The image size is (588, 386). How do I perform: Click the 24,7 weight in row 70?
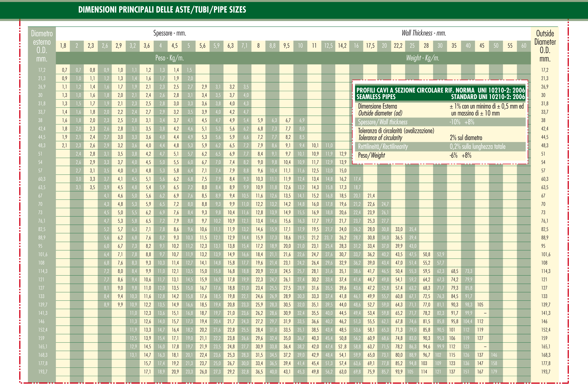(x=385, y=204)
